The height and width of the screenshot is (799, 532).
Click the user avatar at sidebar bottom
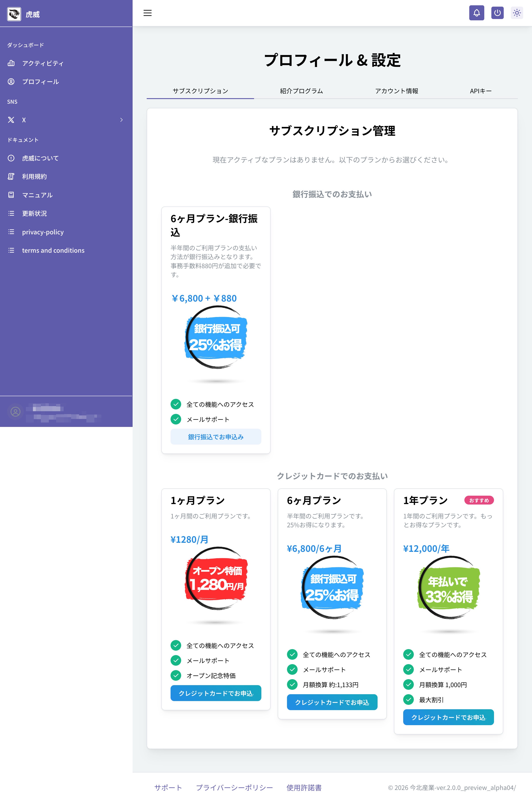click(15, 411)
